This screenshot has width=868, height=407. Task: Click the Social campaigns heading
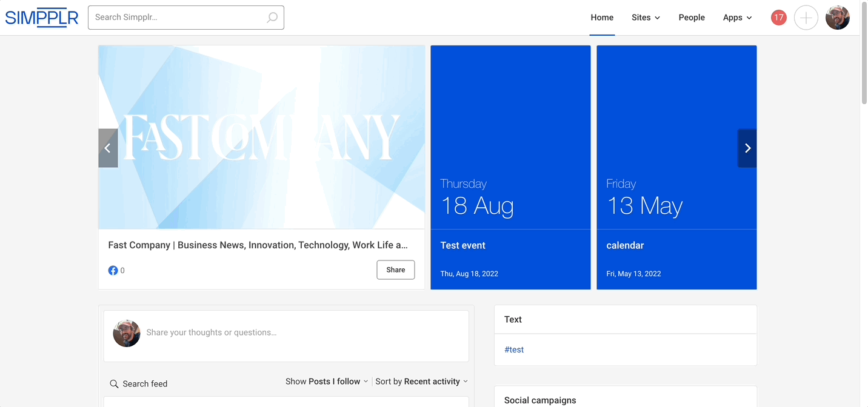coord(540,400)
